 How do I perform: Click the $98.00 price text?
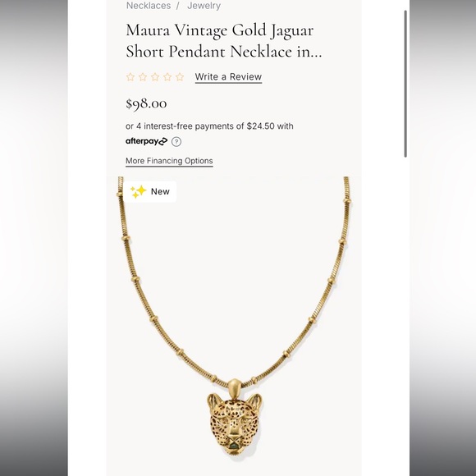tap(146, 103)
